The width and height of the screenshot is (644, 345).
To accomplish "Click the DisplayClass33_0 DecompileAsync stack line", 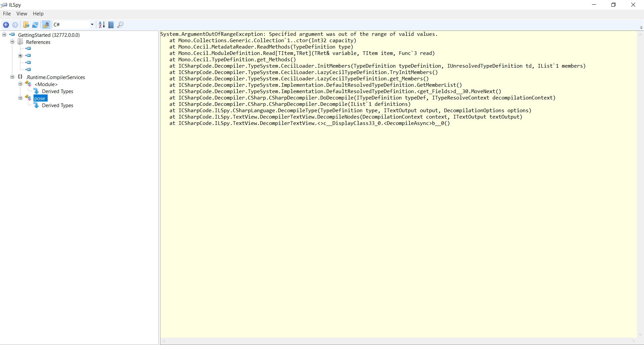I will point(310,123).
